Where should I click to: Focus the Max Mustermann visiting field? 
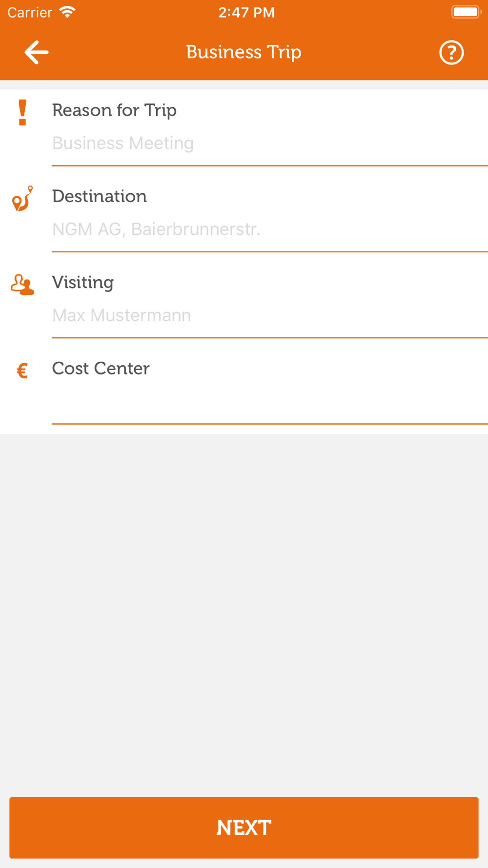[x=270, y=315]
